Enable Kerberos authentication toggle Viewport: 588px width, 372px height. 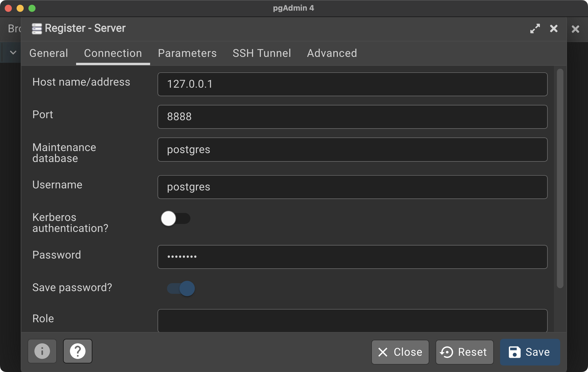click(176, 219)
